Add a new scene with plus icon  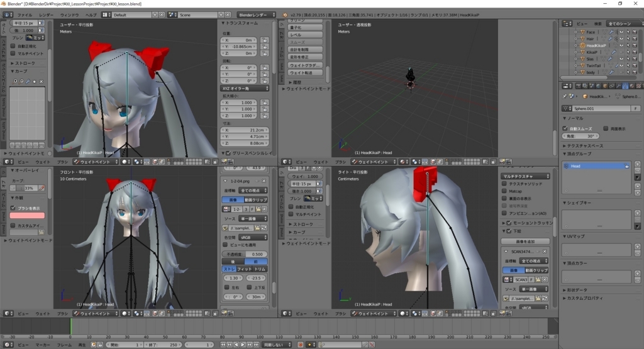tap(221, 15)
